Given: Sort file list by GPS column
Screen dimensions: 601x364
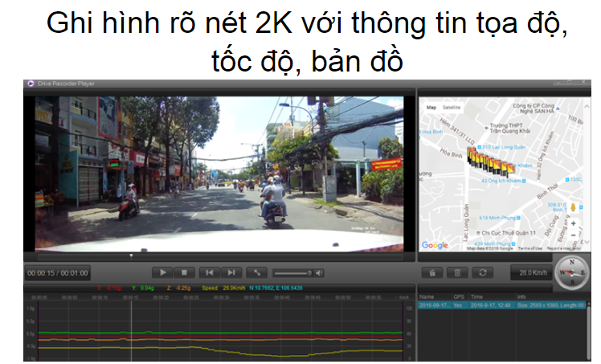Looking at the screenshot, I should 460,297.
